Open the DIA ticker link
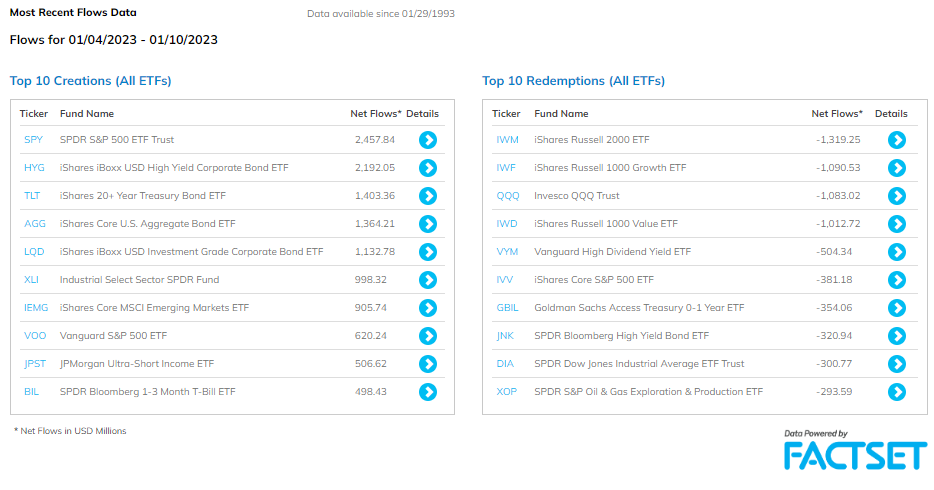The image size is (934, 490). tap(505, 364)
